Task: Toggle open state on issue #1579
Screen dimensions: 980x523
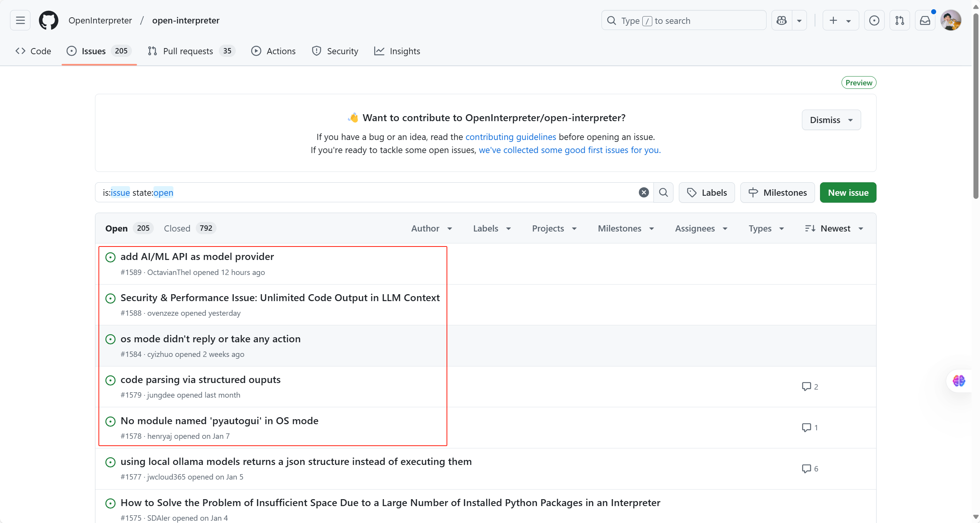Action: [110, 380]
